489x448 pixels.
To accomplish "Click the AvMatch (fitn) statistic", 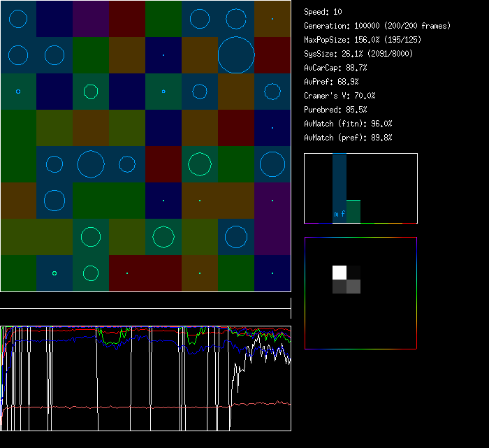I will [348, 124].
